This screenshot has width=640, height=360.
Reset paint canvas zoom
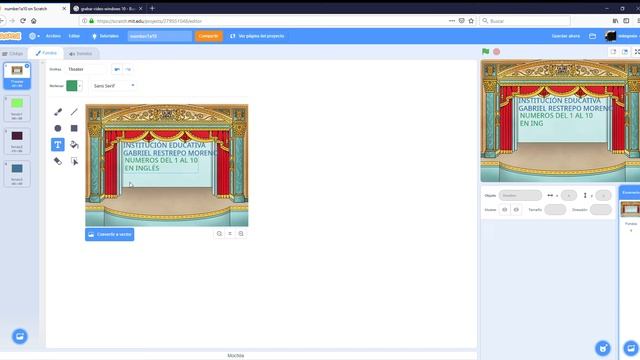coord(230,233)
